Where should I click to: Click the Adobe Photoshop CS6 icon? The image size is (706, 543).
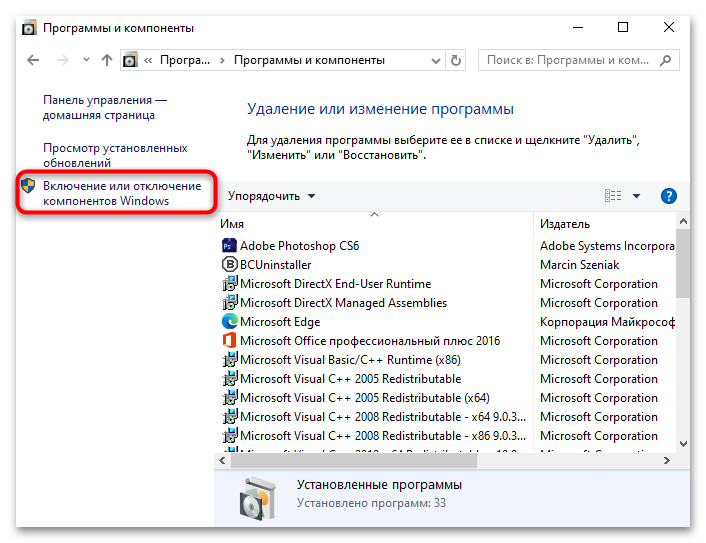pyautogui.click(x=229, y=246)
